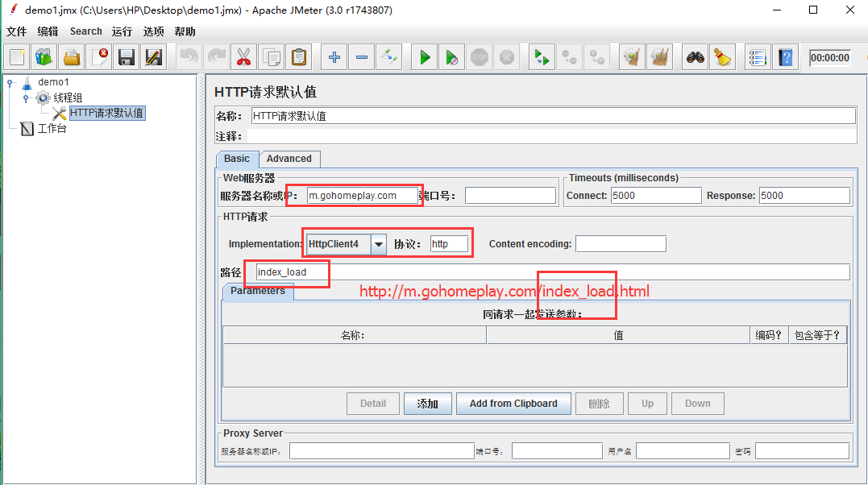Image resolution: width=868 pixels, height=485 pixels.
Task: Open the Search menu
Action: tap(85, 31)
